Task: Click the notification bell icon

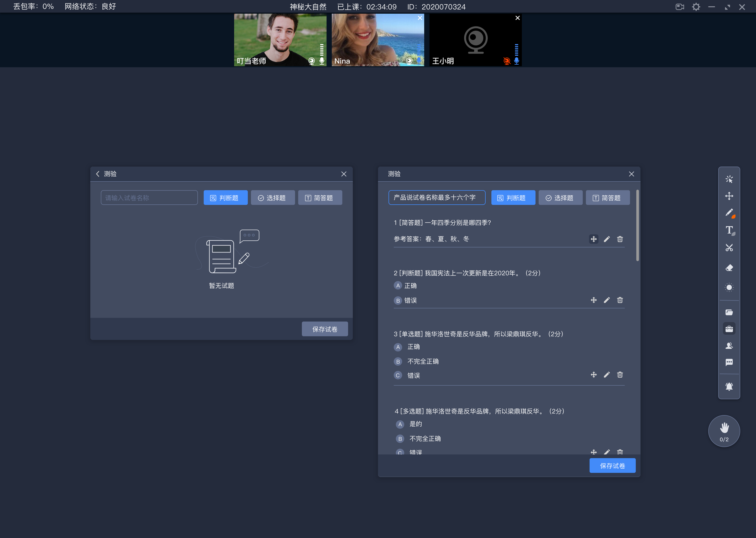Action: pyautogui.click(x=729, y=384)
